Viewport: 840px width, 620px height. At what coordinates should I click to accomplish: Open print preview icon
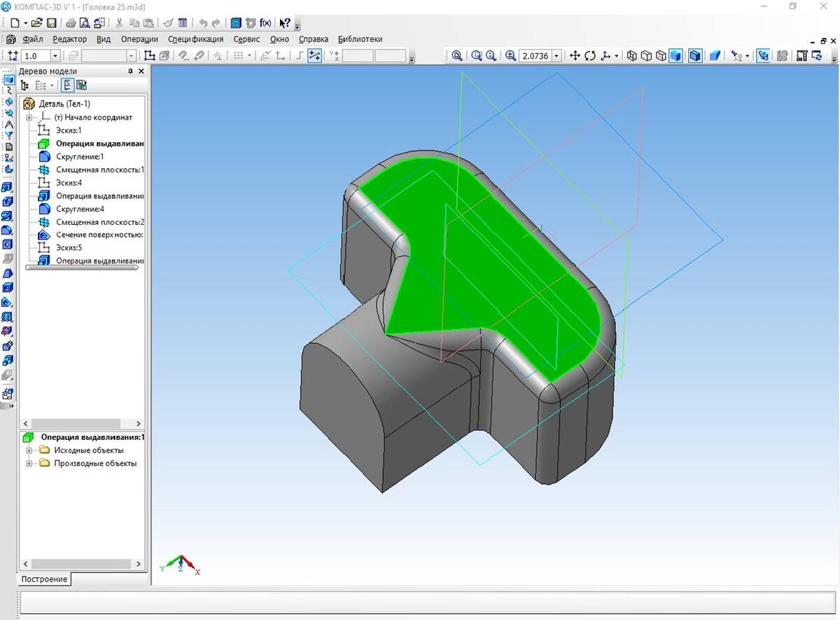85,23
